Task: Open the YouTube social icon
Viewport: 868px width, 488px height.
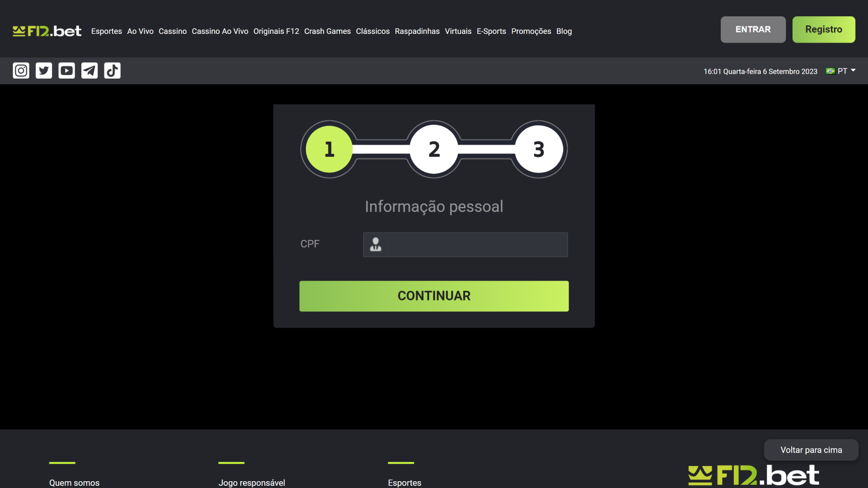Action: (66, 70)
